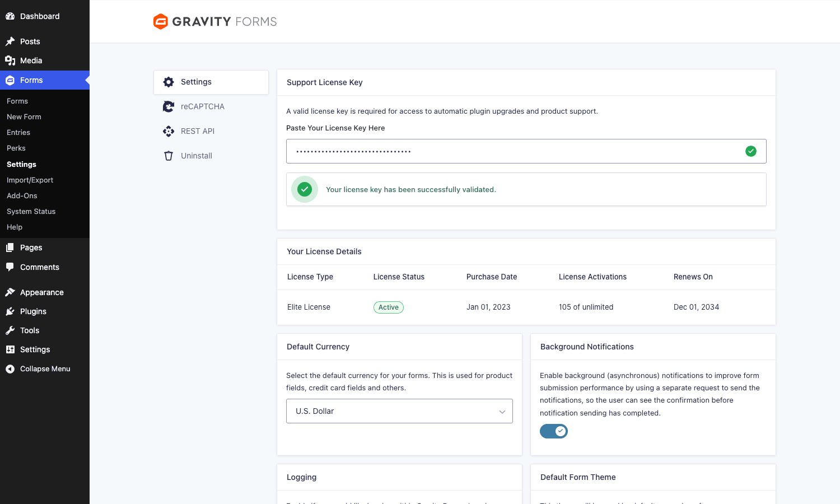Click the Tools wrench icon
The height and width of the screenshot is (504, 840).
pyautogui.click(x=10, y=330)
